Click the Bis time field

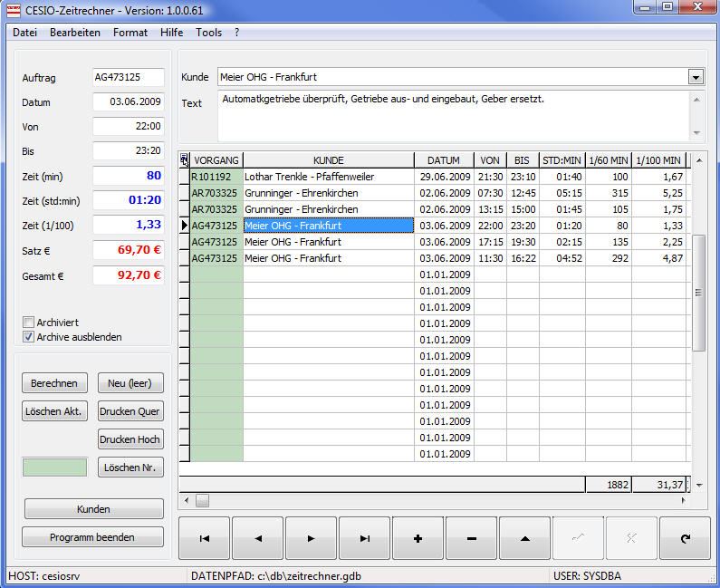[128, 150]
